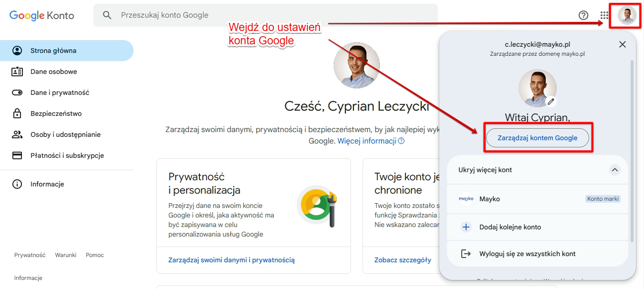Open Informacje in sidebar
The height and width of the screenshot is (289, 644).
[x=67, y=184]
